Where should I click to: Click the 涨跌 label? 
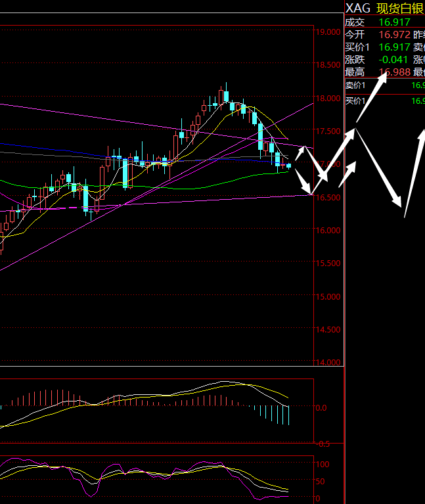pos(355,59)
